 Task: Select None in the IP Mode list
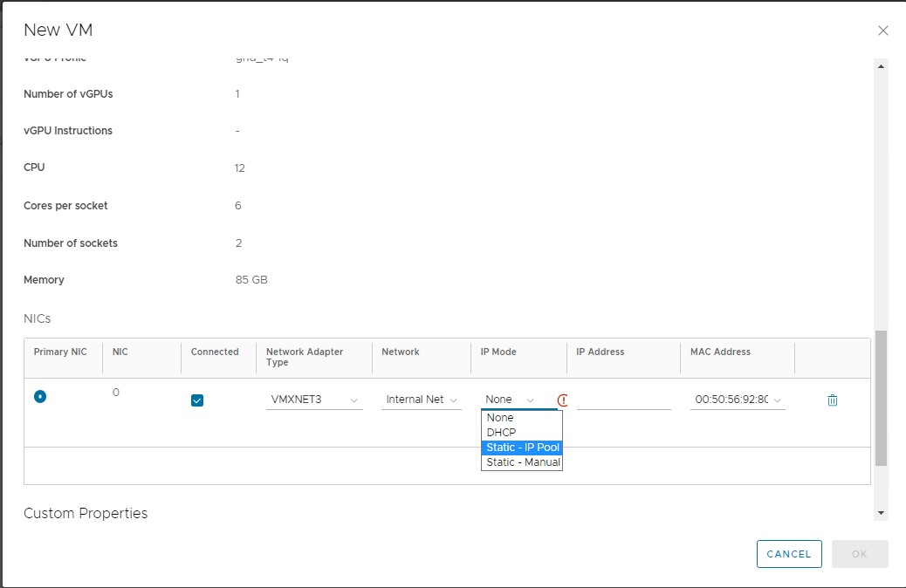pyautogui.click(x=498, y=417)
